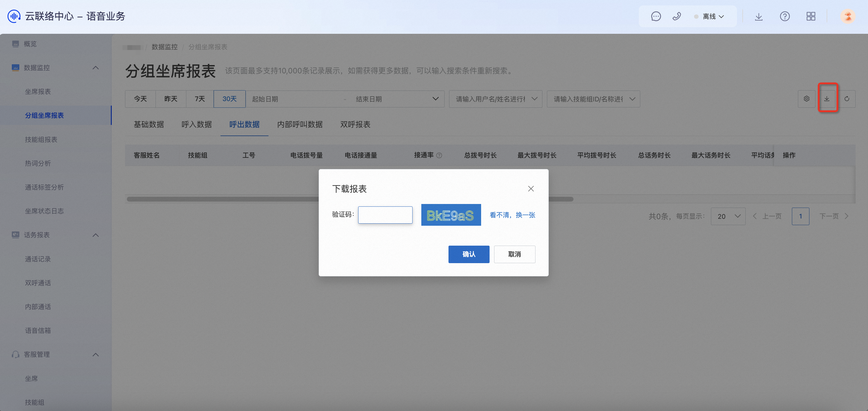This screenshot has height=411, width=868.
Task: Click the 话务报表 sidebar icon
Action: (15, 234)
